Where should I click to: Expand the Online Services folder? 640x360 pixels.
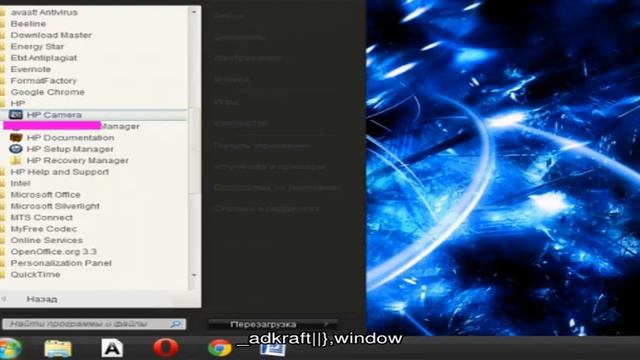47,240
